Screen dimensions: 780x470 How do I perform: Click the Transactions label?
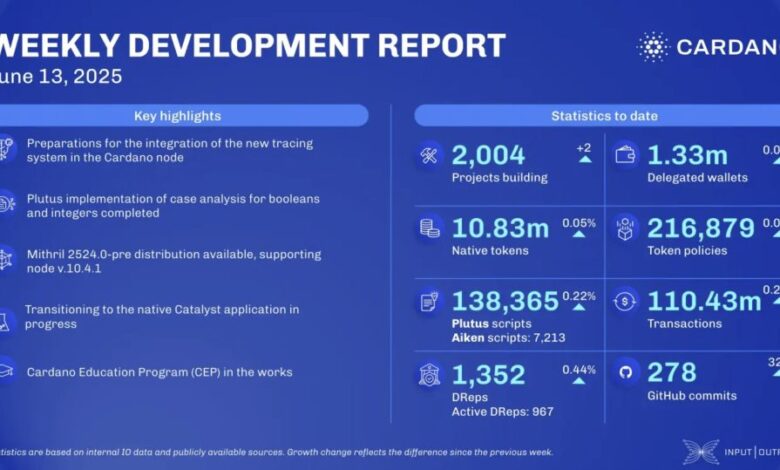[x=684, y=323]
